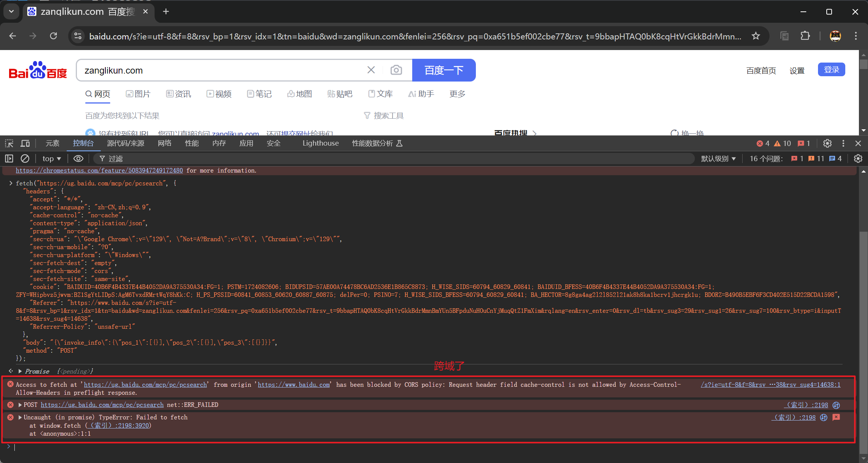Clear the console messages
Viewport: 868px width, 463px height.
click(x=25, y=159)
